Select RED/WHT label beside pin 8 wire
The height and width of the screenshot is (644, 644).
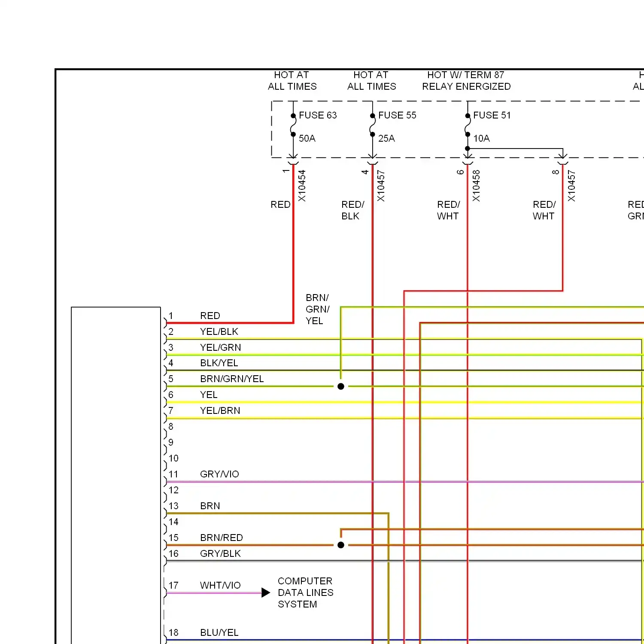point(544,210)
